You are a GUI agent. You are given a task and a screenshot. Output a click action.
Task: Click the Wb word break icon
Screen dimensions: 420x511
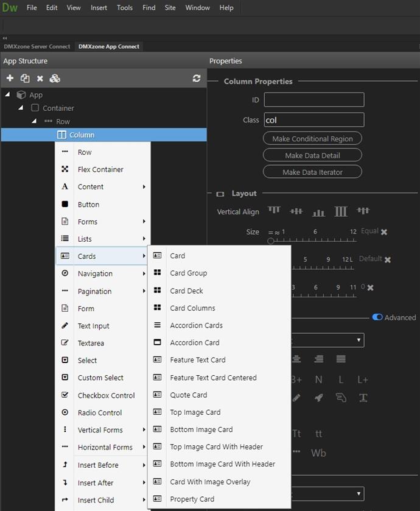coord(318,453)
